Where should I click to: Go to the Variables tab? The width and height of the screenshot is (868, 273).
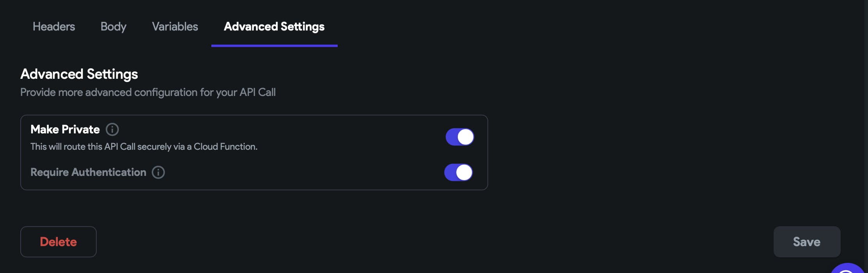click(175, 27)
